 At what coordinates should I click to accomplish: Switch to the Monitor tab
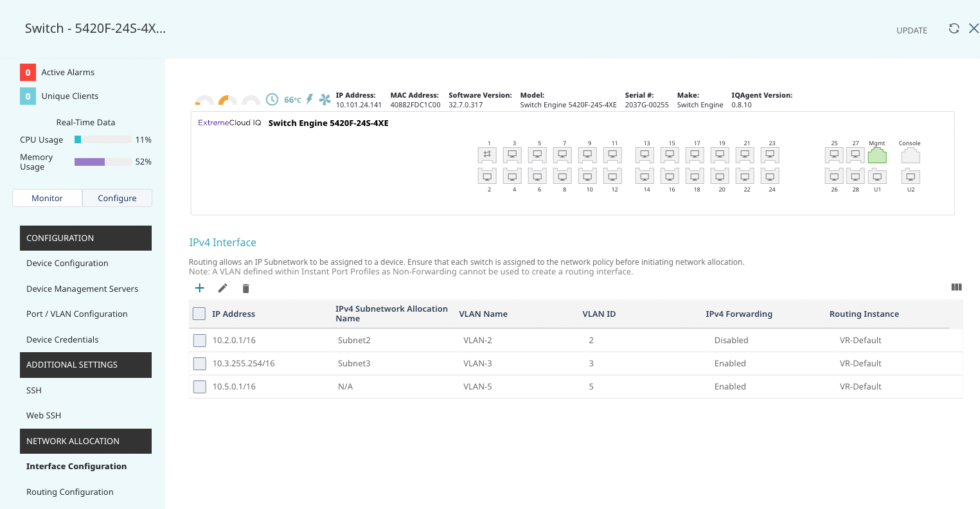pos(47,198)
